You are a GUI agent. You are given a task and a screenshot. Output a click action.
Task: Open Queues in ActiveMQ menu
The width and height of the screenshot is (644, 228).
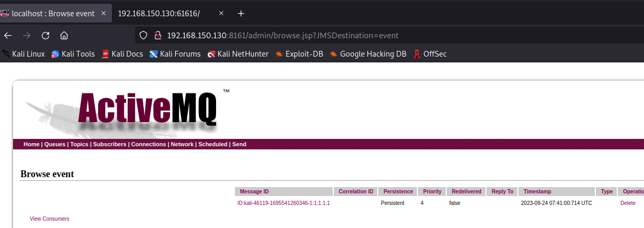55,144
